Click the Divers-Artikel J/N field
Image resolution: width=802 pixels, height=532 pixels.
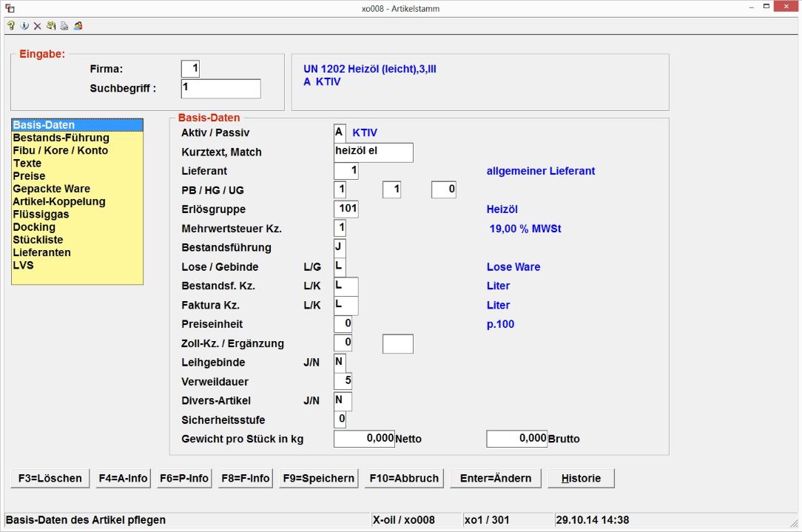343,400
